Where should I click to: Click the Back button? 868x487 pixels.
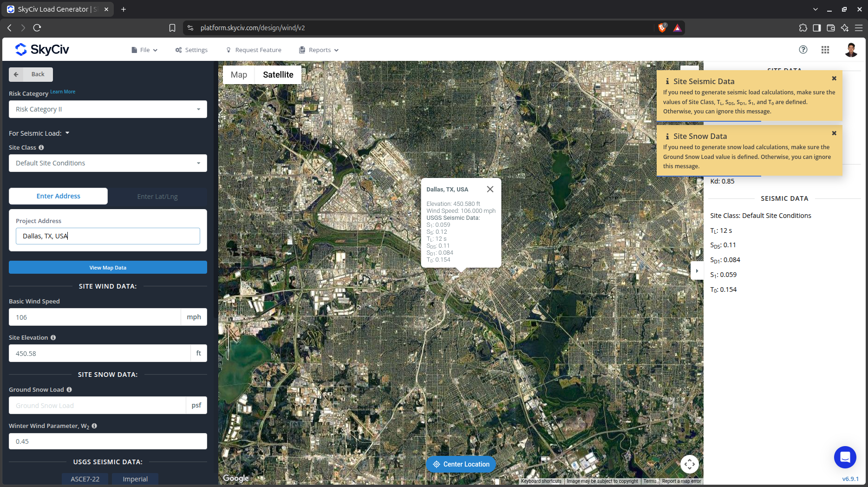tap(31, 74)
